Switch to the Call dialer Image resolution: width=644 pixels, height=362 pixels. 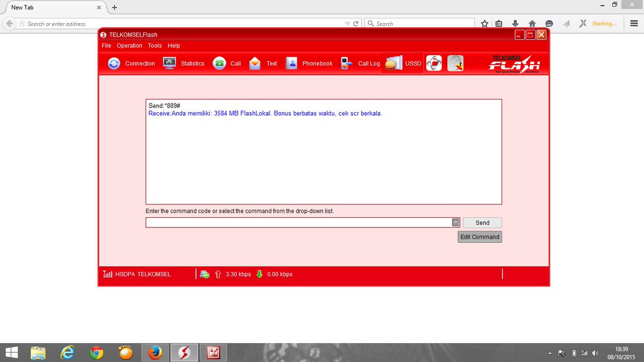click(226, 63)
